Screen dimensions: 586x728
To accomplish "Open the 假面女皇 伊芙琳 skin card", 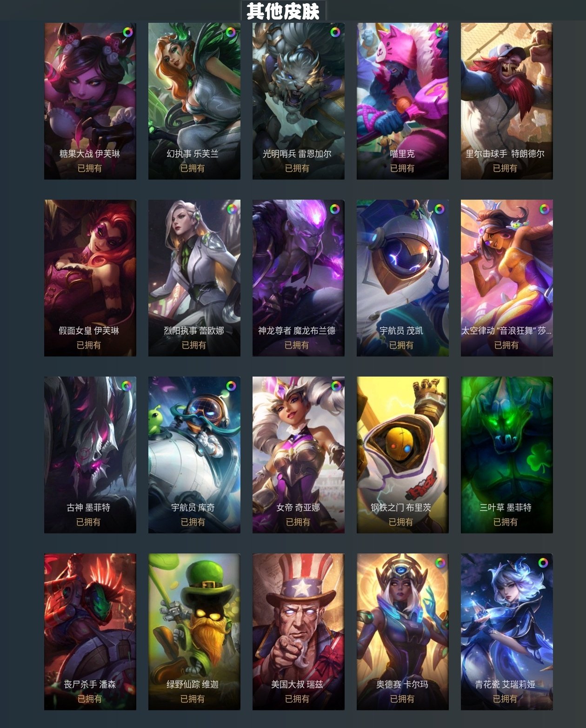I will click(90, 278).
